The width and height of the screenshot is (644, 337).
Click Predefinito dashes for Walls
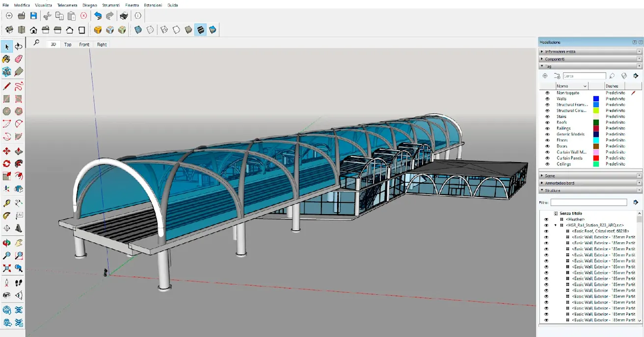click(615, 99)
